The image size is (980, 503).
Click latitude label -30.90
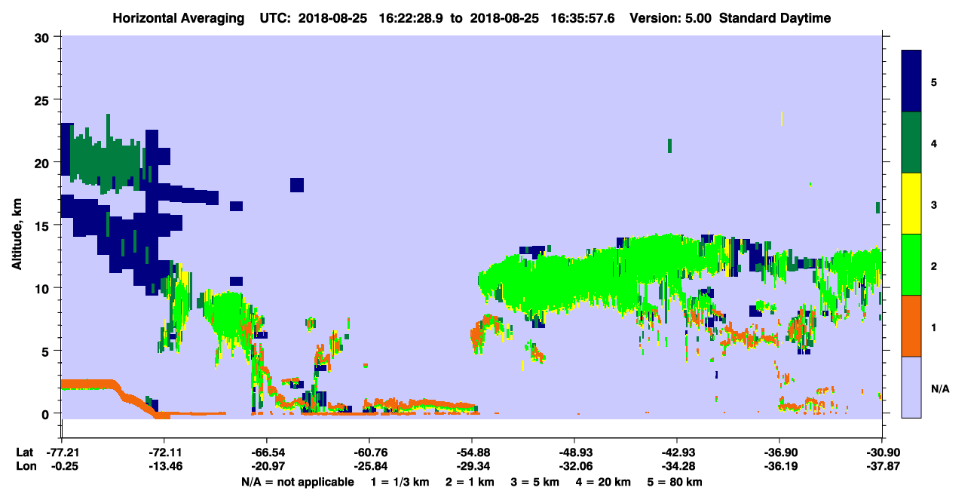882,452
